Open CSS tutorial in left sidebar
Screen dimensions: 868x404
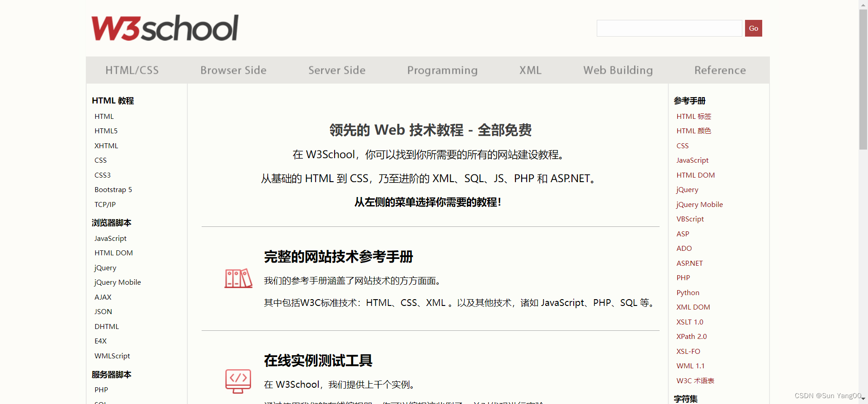click(x=100, y=160)
